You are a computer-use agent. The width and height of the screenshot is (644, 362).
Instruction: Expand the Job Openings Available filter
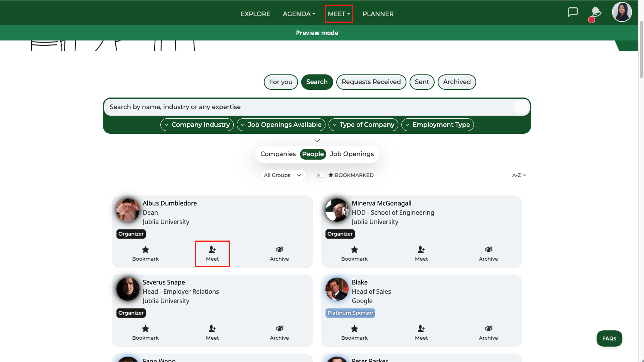281,125
